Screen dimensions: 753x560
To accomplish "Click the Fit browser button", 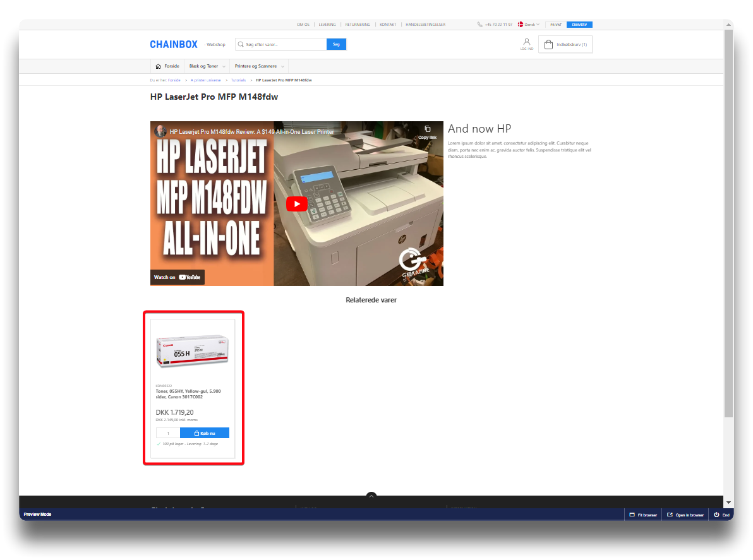I will click(x=643, y=515).
